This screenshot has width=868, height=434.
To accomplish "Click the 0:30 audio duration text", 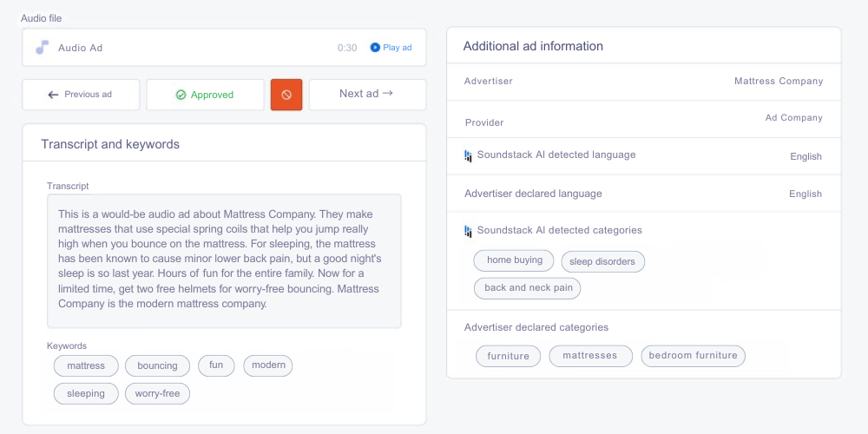I will tap(347, 48).
